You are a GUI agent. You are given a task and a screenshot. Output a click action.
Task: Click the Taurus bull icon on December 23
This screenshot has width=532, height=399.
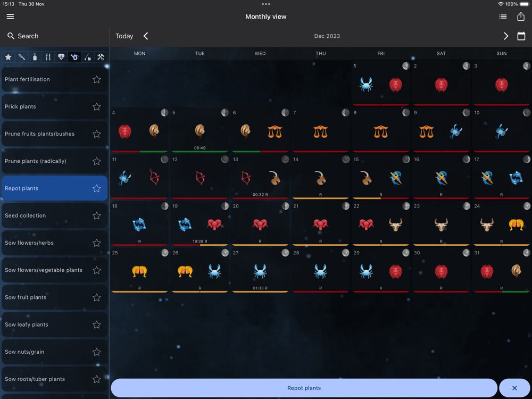coord(441,225)
